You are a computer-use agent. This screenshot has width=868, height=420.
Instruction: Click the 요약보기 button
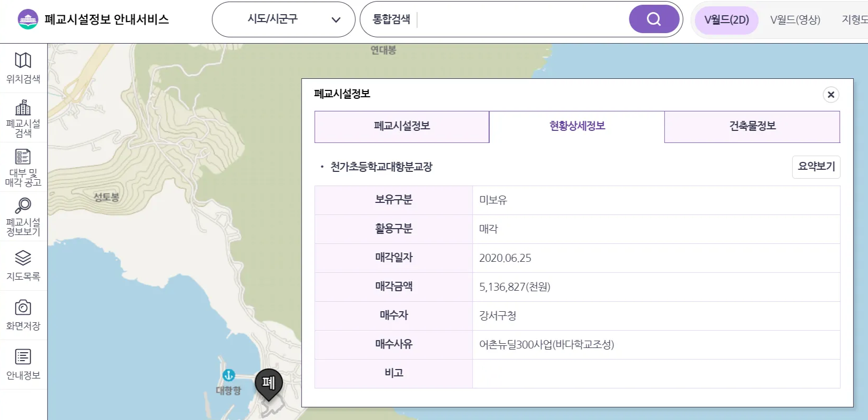tap(816, 167)
